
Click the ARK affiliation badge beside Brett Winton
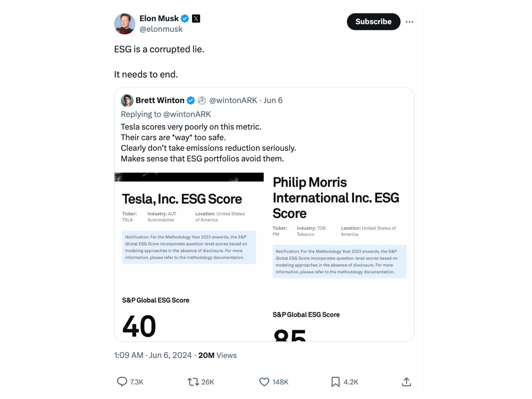pos(202,100)
